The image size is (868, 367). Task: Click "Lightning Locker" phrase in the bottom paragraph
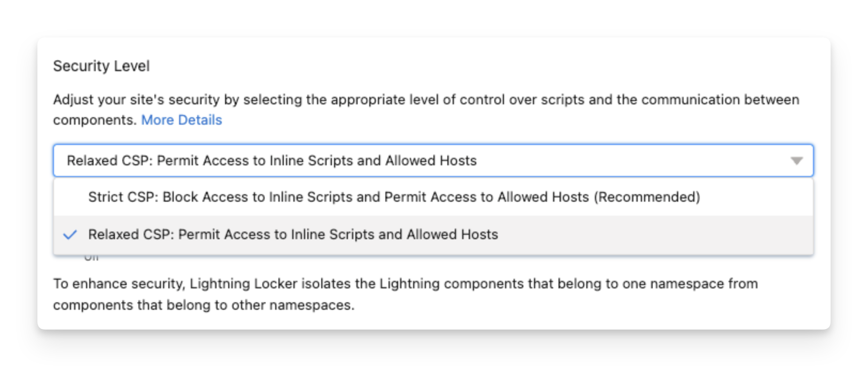[x=243, y=284]
